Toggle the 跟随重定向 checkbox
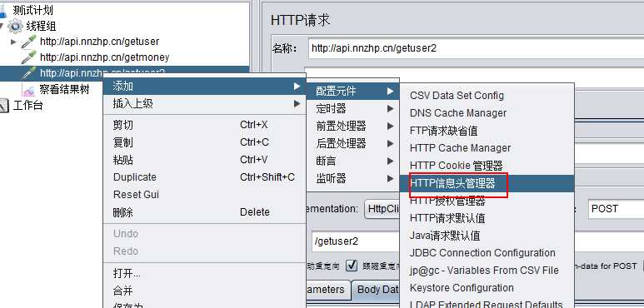The width and height of the screenshot is (644, 308). (352, 266)
